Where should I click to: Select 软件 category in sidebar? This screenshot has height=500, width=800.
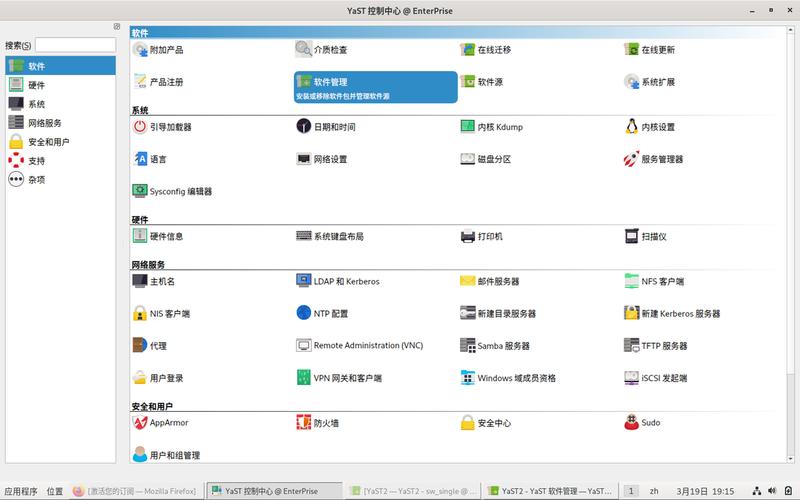pyautogui.click(x=61, y=66)
